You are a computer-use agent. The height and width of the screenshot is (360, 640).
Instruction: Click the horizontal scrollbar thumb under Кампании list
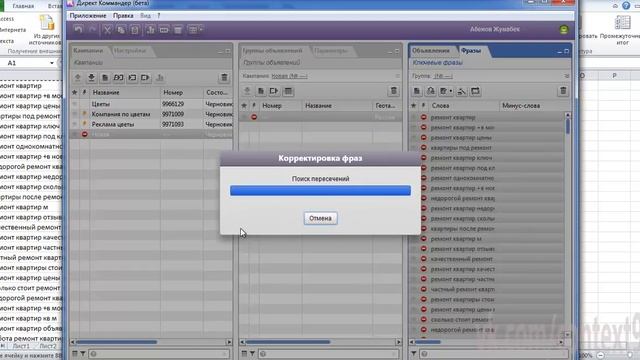tap(116, 342)
